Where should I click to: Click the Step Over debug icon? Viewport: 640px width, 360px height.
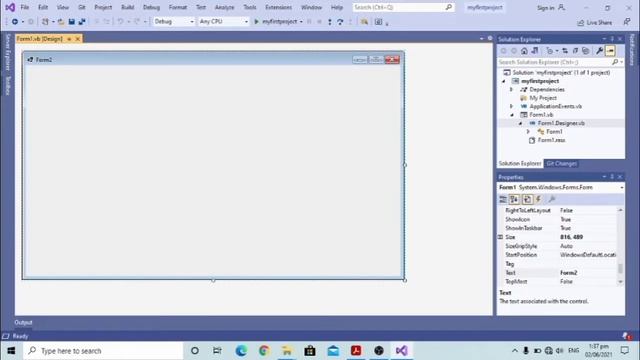pos(340,22)
